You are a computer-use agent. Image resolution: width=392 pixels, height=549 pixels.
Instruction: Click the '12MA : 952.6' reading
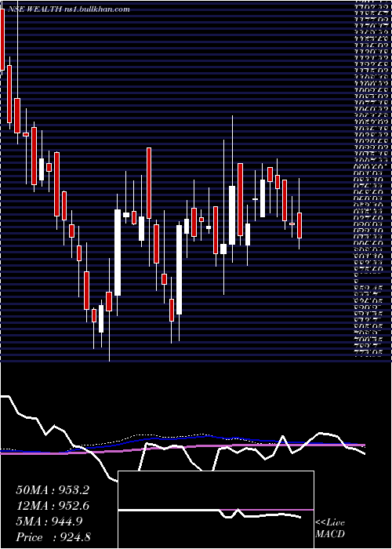click(53, 506)
